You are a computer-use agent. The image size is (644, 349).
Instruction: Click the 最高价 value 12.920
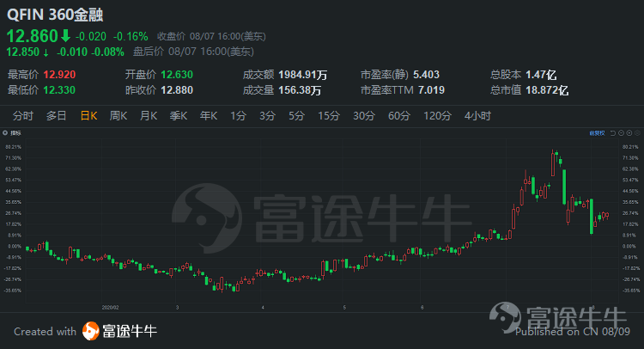click(59, 75)
